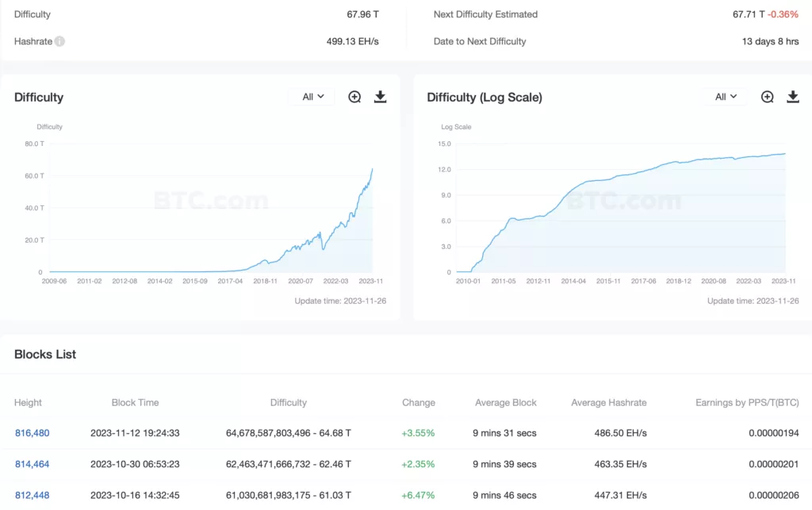The height and width of the screenshot is (510, 812).
Task: Click the 499.13 EH/s hashrate value
Action: (352, 41)
